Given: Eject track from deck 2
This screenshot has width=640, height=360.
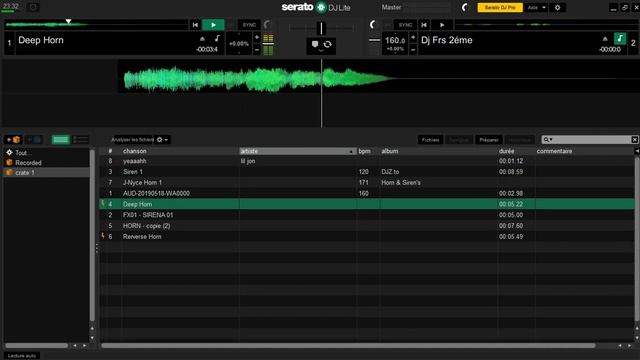Looking at the screenshot, I should [x=605, y=39].
